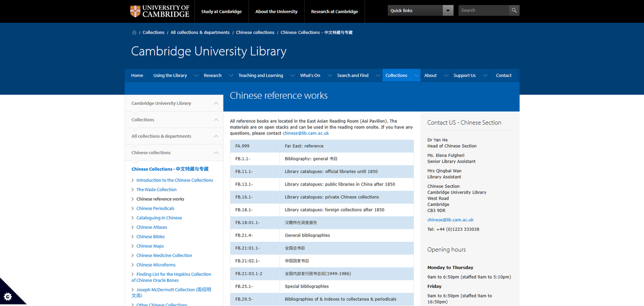Screen dimensions: 644x306
Task: Open Finding List for the Hopkins Collection
Action: point(171,277)
